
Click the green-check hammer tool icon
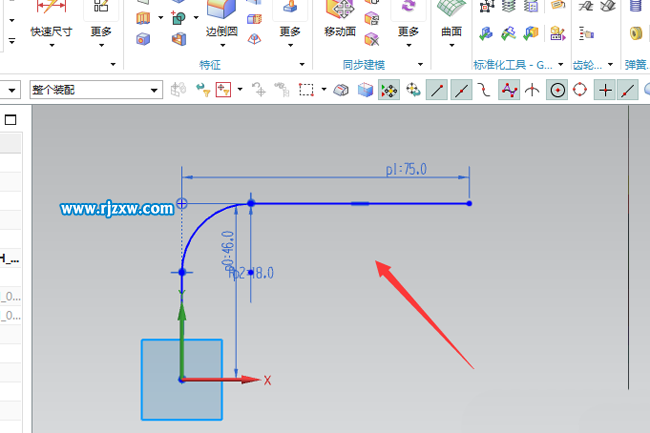pyautogui.click(x=508, y=34)
